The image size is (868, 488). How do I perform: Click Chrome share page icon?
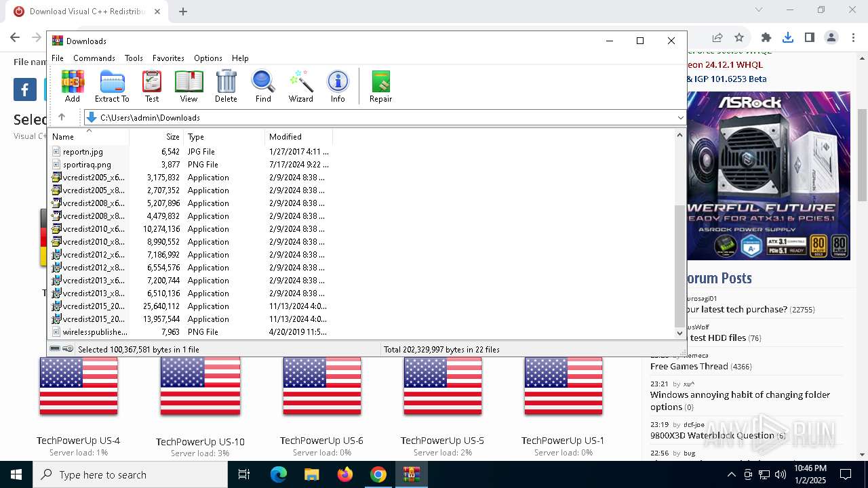717,37
